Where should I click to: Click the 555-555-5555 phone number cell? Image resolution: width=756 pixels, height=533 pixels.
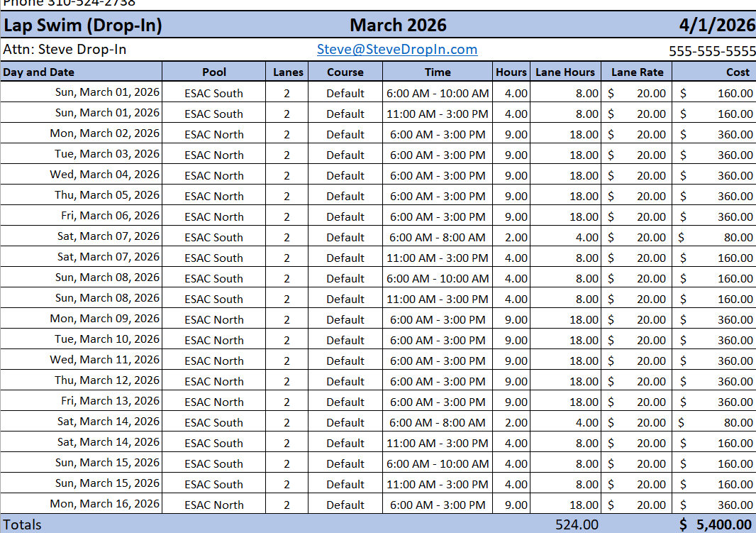(x=711, y=50)
